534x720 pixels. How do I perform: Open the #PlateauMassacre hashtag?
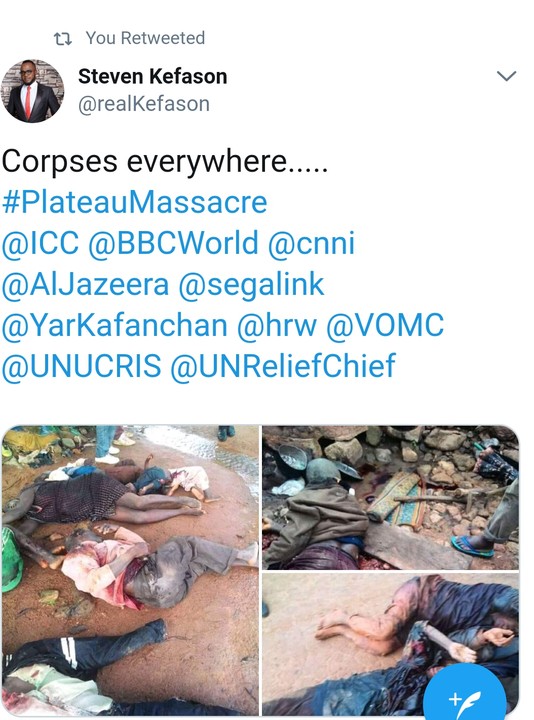tap(135, 202)
